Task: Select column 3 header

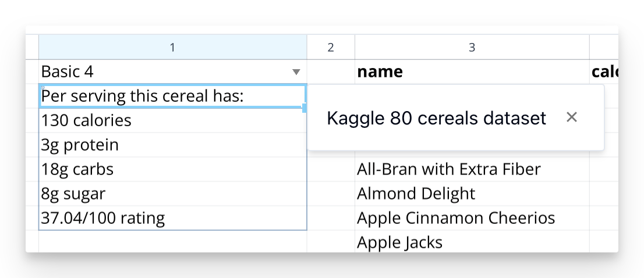Action: click(x=472, y=47)
